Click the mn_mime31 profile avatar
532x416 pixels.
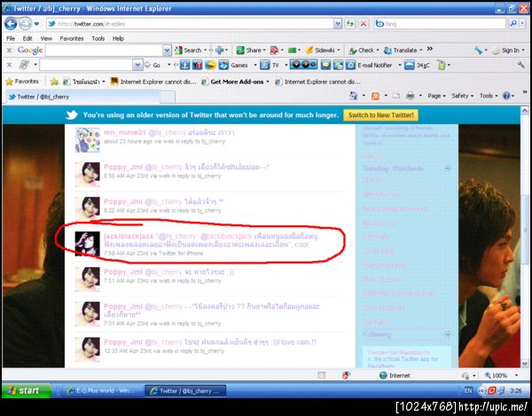[x=87, y=140]
